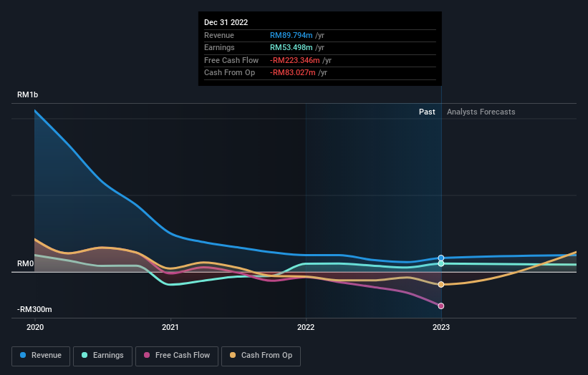Screen dimensions: 588x375
Task: Select the 2022 x-axis label
Action: (306, 327)
